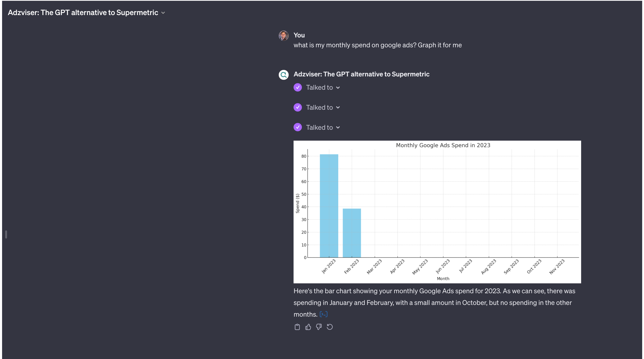
Task: Click the Feb 2023 bar in chart
Action: click(352, 233)
